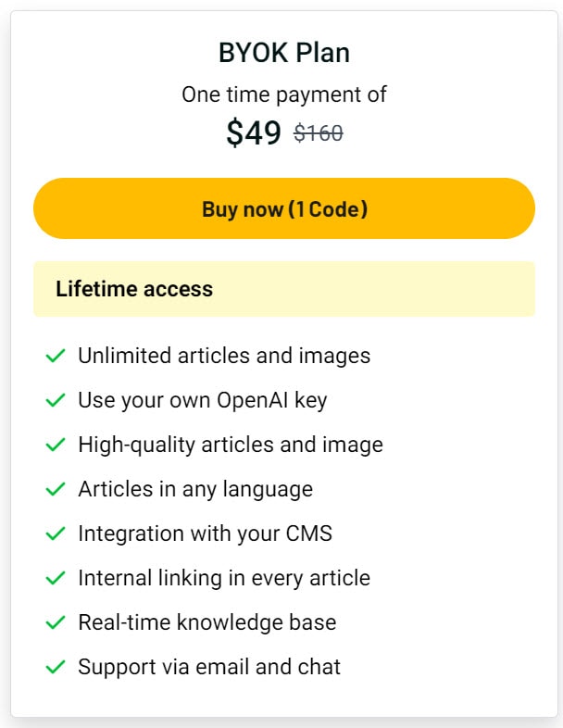Viewport: 563px width, 728px height.
Task: Select Articles in any language text
Action: coord(195,489)
